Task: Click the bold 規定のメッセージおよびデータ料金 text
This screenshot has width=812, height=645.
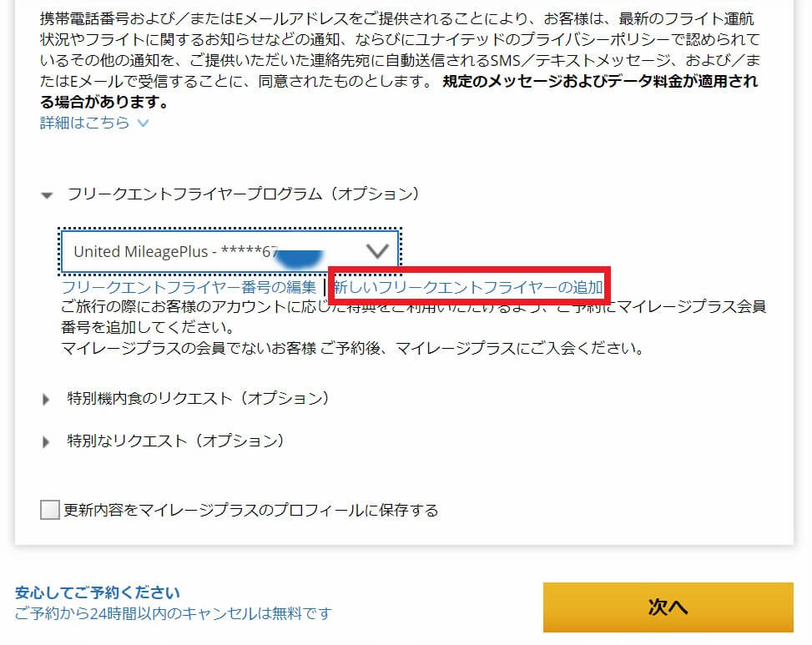Action: [600, 83]
